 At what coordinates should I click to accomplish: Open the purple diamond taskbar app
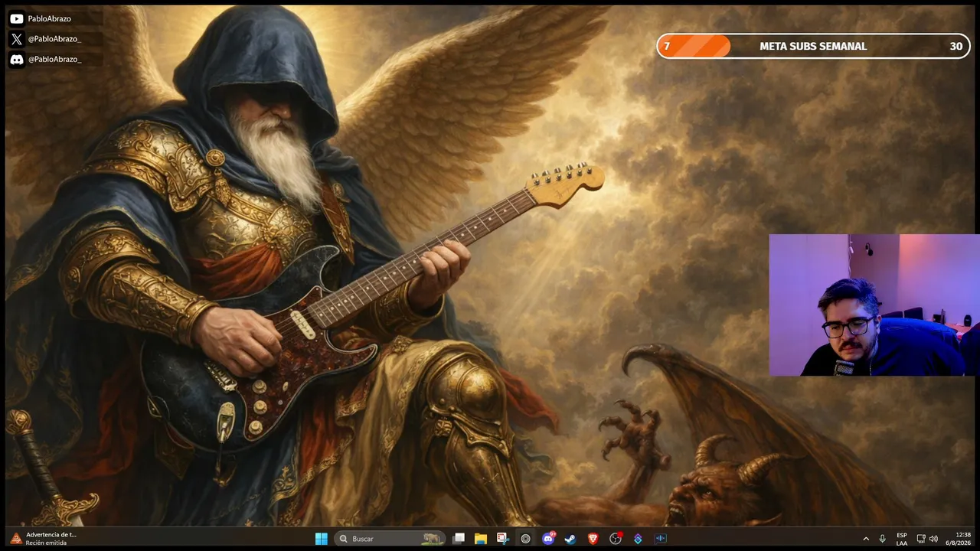click(x=638, y=539)
